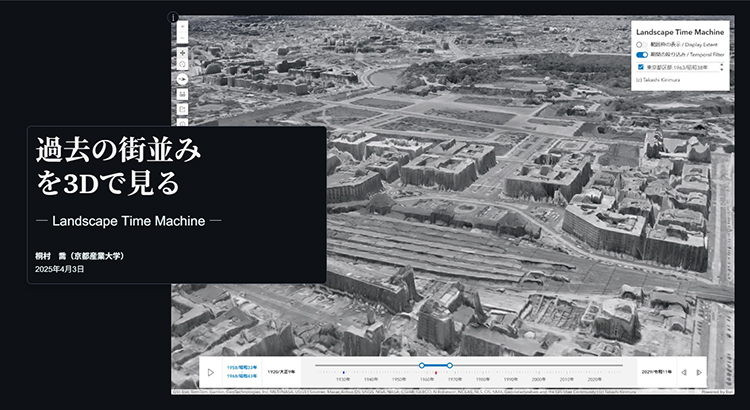The width and height of the screenshot is (750, 410).
Task: Zoom in on the 3D map
Action: coord(182,27)
